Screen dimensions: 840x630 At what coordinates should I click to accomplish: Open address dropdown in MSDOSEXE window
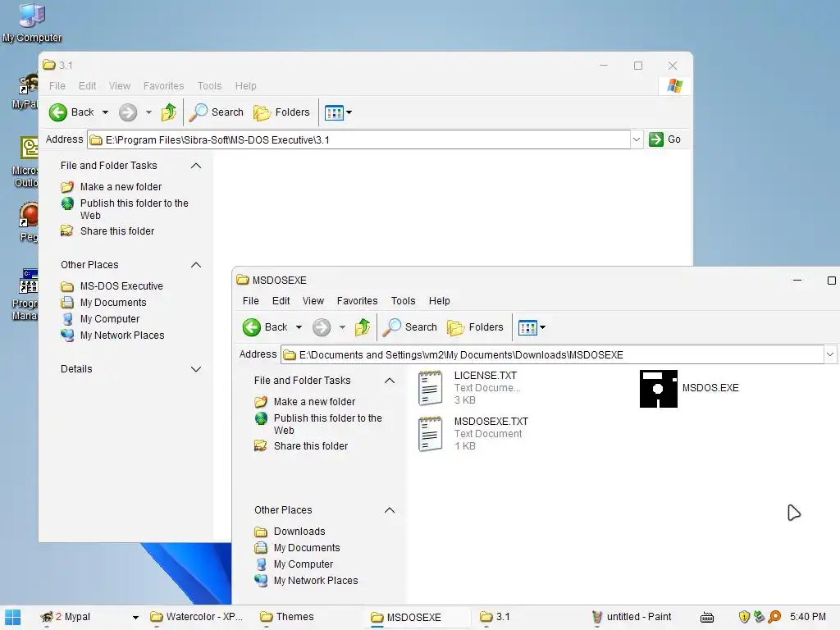[x=830, y=354]
